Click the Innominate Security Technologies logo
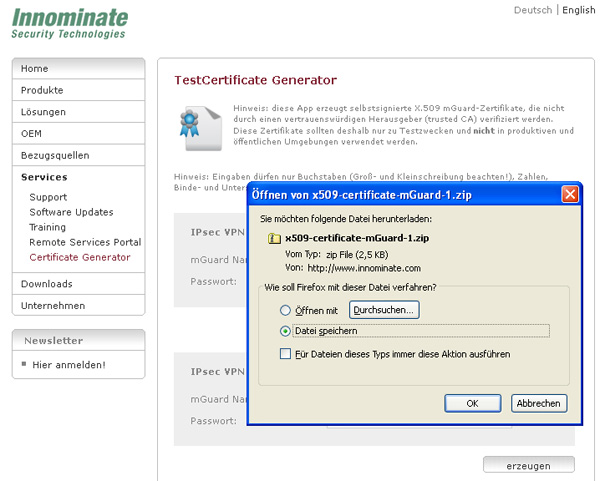600x481 pixels. (69, 24)
